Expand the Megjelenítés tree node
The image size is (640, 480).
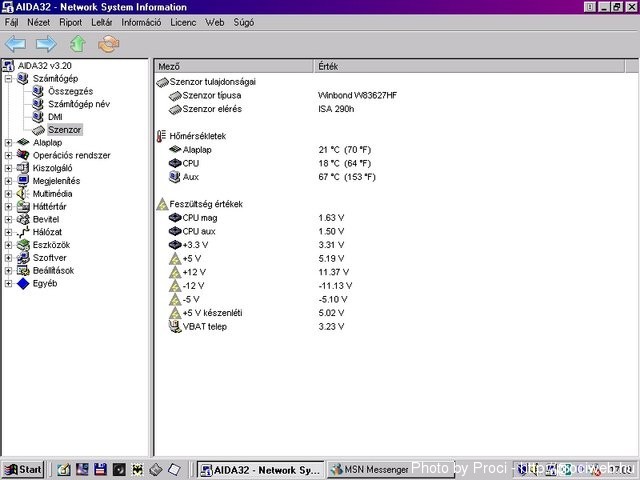8,181
